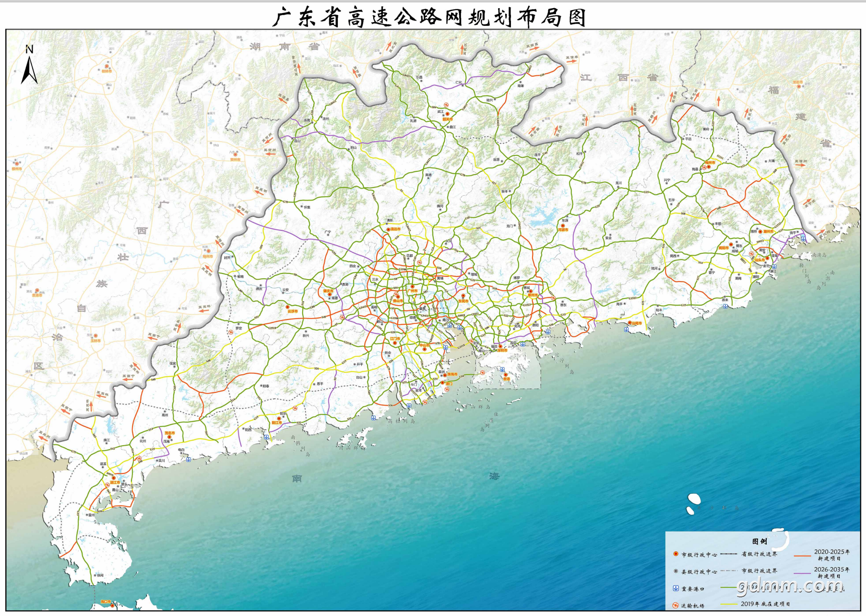Click the legend 县级行政中心 gray symbol
Viewport: 866px width, 616px height.
676,571
